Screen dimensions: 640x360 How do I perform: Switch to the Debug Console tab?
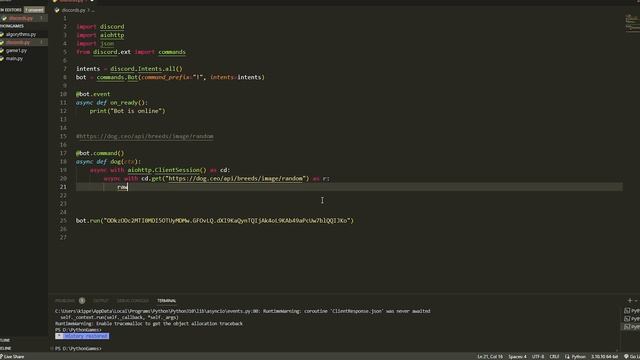[133, 301]
